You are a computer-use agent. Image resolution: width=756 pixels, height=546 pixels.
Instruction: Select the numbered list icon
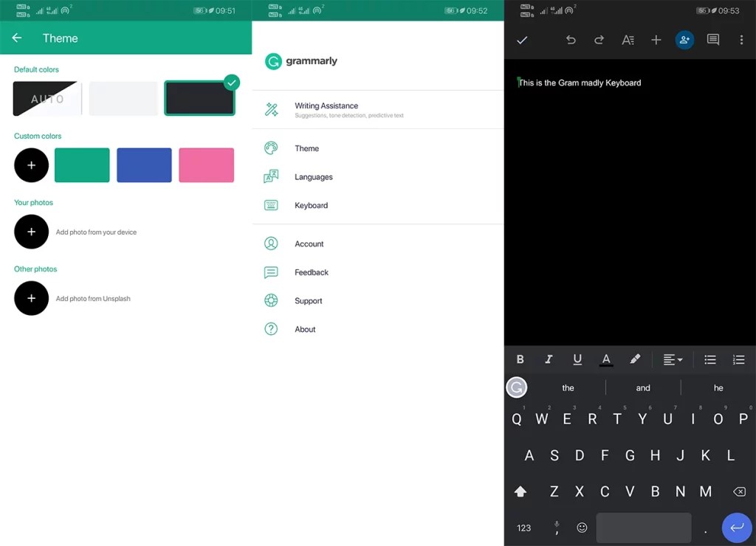point(738,359)
